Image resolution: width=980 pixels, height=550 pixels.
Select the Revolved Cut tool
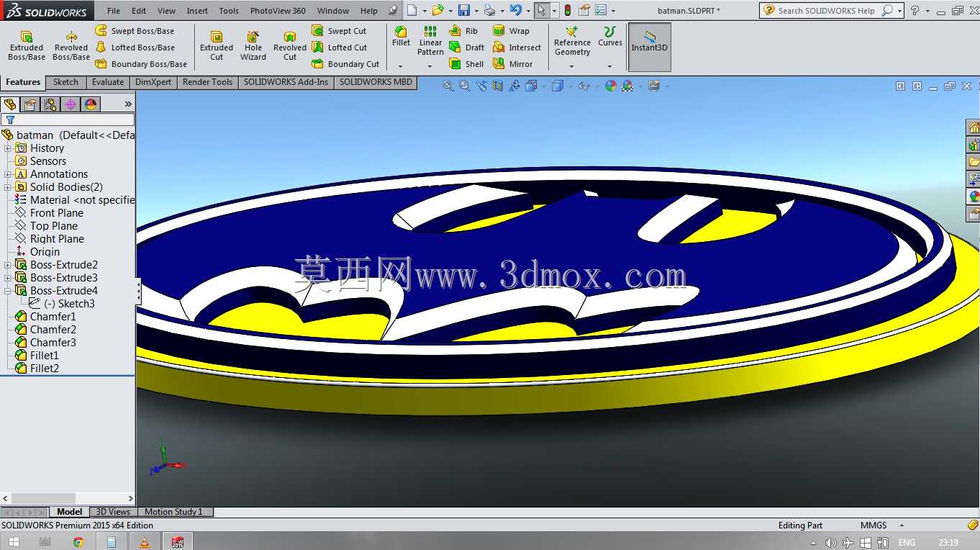pyautogui.click(x=290, y=45)
